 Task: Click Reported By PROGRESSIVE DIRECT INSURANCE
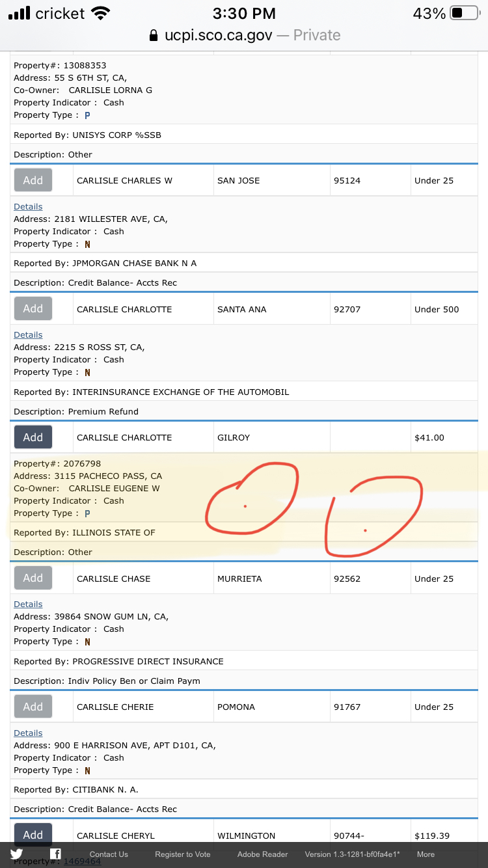tap(118, 661)
